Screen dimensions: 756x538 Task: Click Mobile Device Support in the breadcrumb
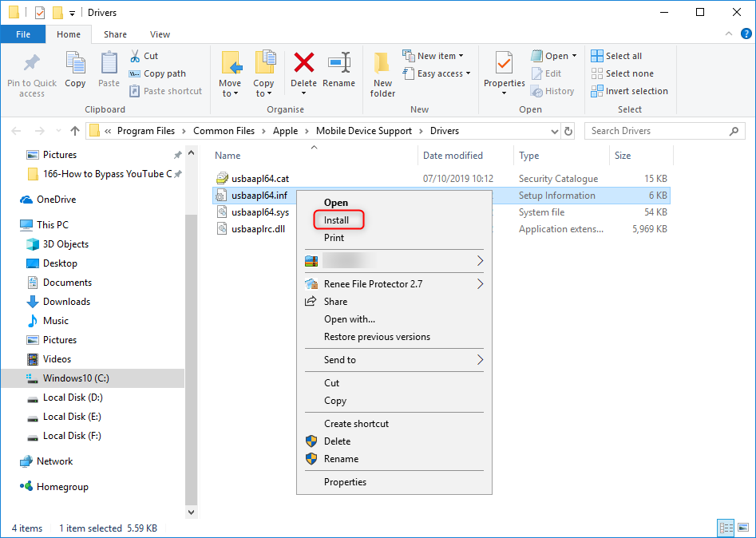coord(364,131)
